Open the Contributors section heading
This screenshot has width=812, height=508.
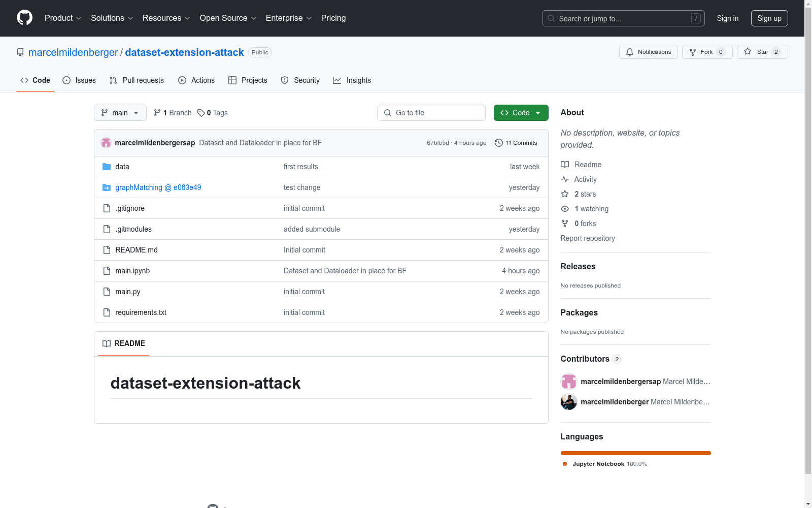point(591,359)
